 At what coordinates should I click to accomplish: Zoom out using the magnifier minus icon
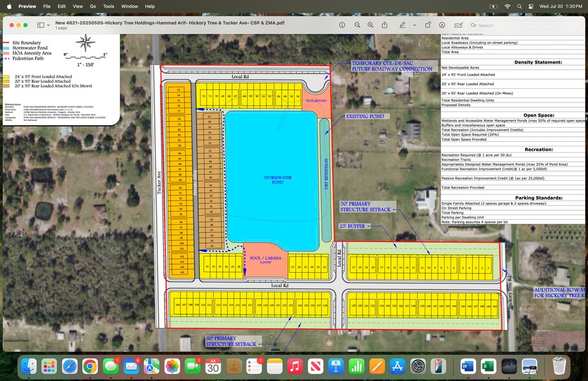pos(356,25)
